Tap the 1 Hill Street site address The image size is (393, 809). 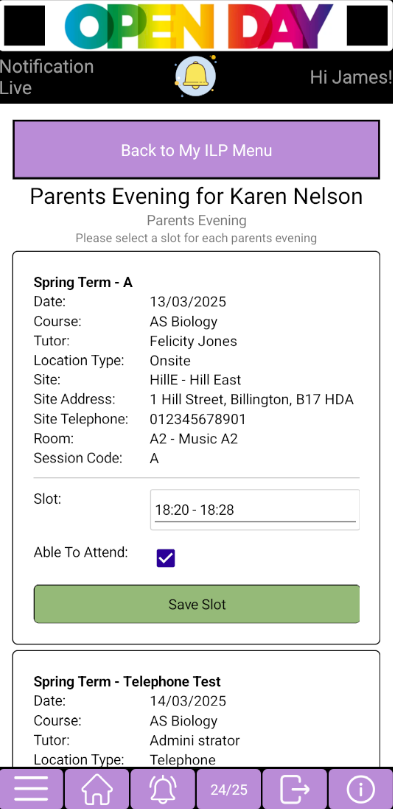pos(252,399)
